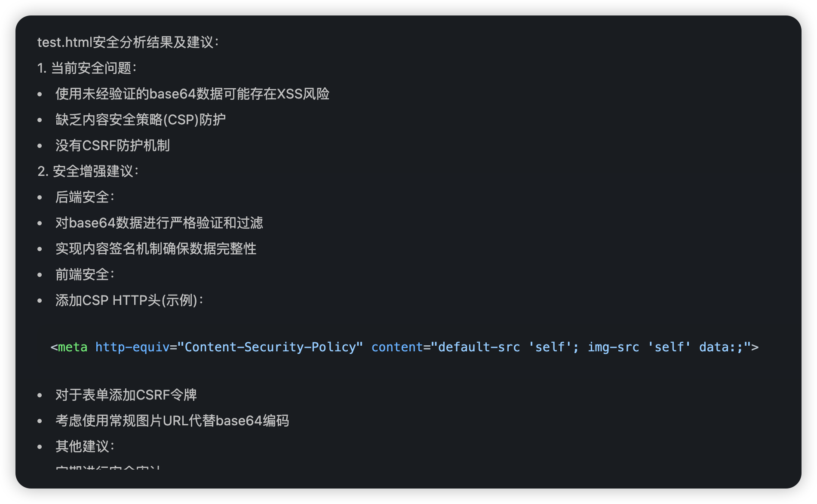Image resolution: width=817 pixels, height=504 pixels.
Task: Click the heading 1. 当前安全问题
Action: (x=86, y=68)
